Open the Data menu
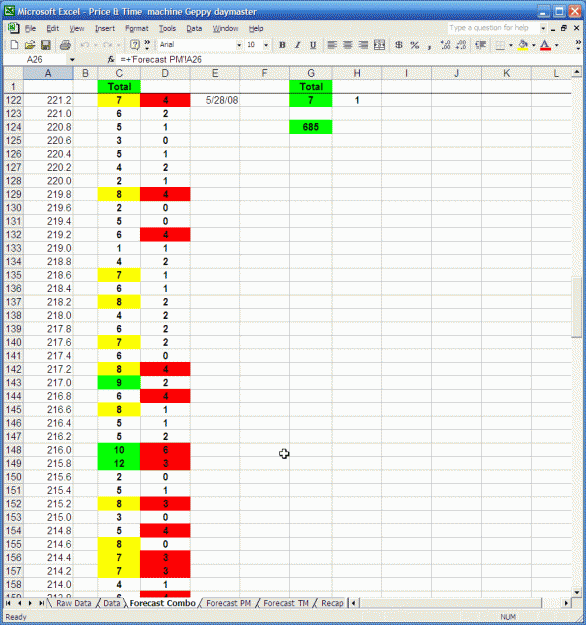Screen dimensions: 586x625 194,28
